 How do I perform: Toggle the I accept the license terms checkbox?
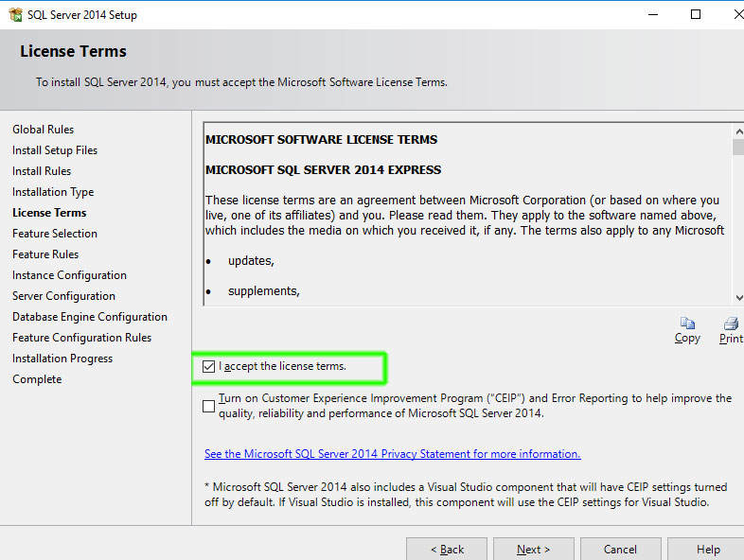click(208, 366)
